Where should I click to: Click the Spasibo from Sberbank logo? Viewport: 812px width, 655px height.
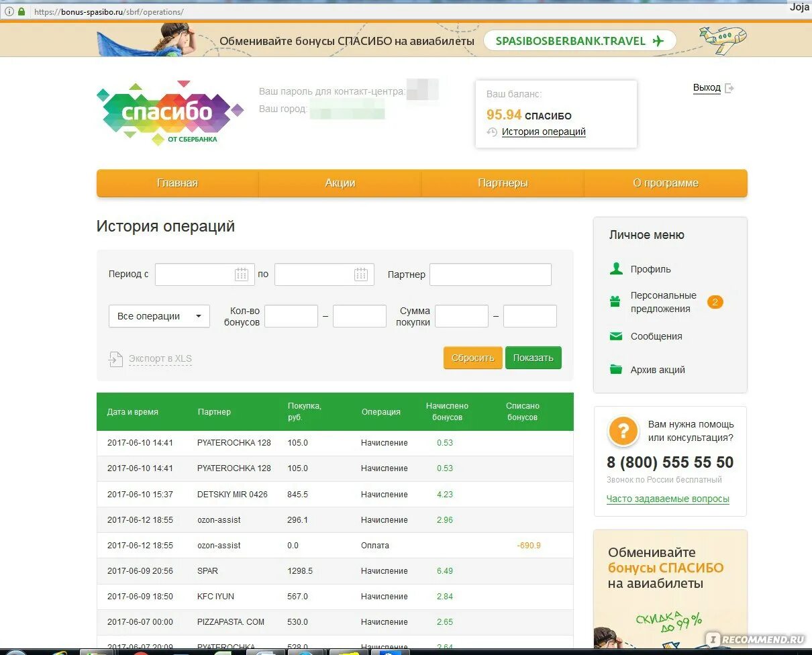(170, 113)
